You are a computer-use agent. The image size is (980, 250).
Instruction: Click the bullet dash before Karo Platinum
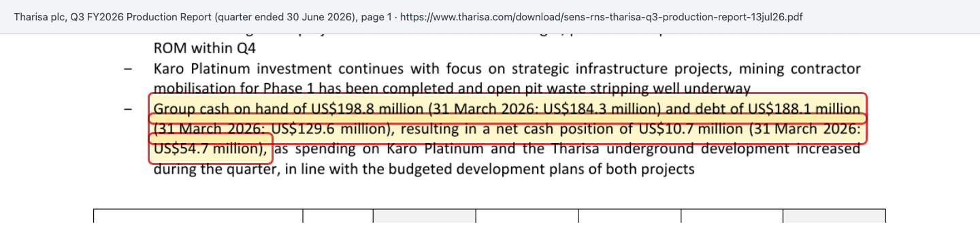pos(128,69)
